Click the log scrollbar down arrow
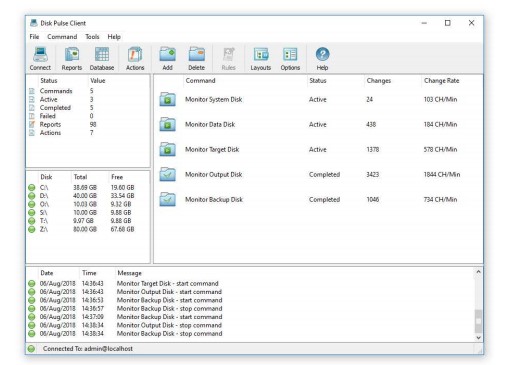Screen dimensions: 511x365 point(478,337)
